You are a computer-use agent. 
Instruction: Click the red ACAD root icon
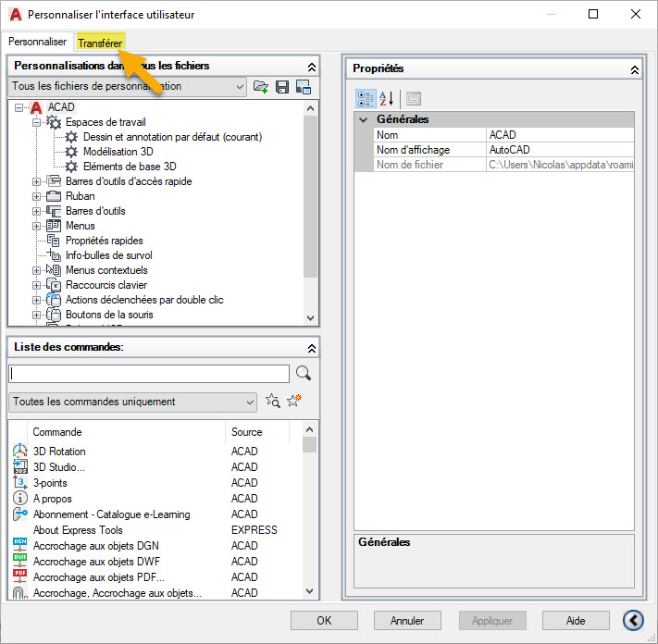click(x=36, y=108)
